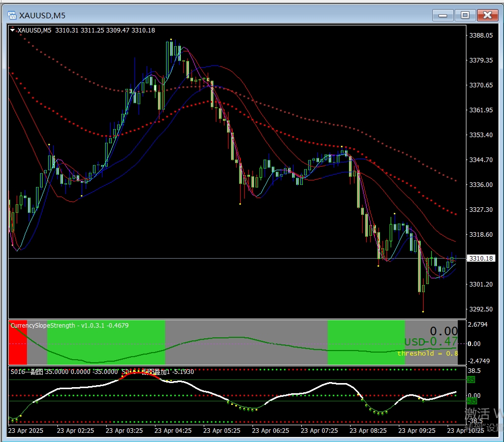Click price scale value 3301.20
Viewport: 504px width, 442px height.
(x=481, y=285)
